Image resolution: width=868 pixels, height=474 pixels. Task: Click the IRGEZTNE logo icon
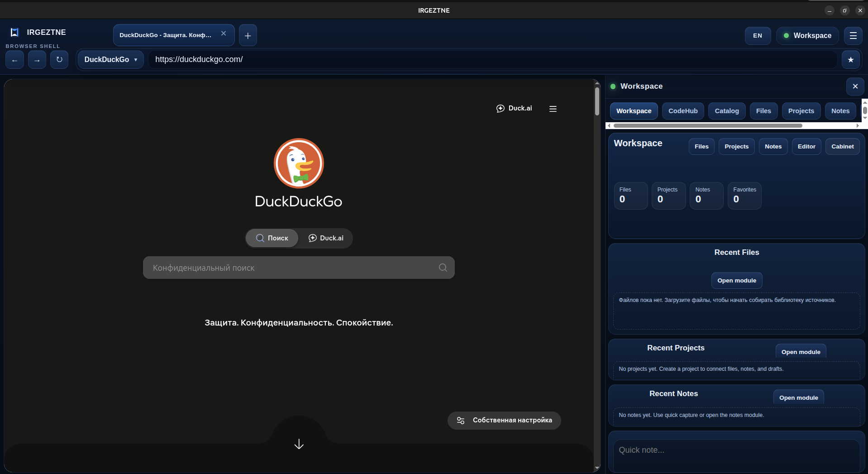[x=14, y=32]
